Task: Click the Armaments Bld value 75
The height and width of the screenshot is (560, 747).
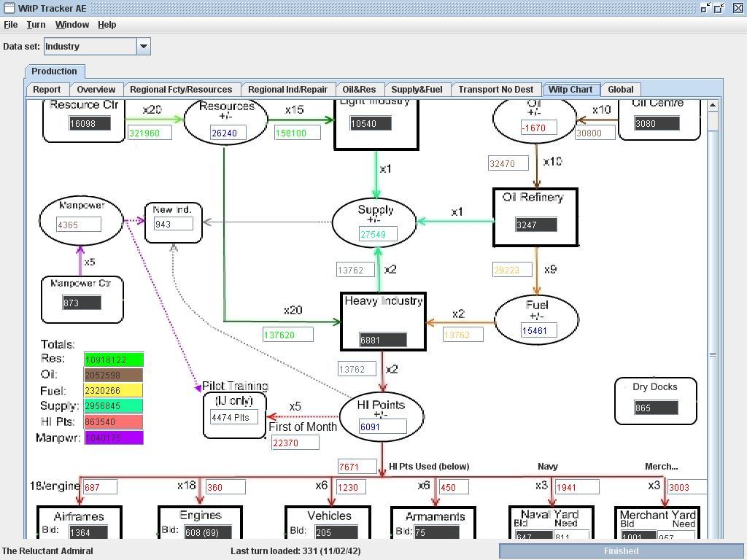Action: [x=436, y=532]
